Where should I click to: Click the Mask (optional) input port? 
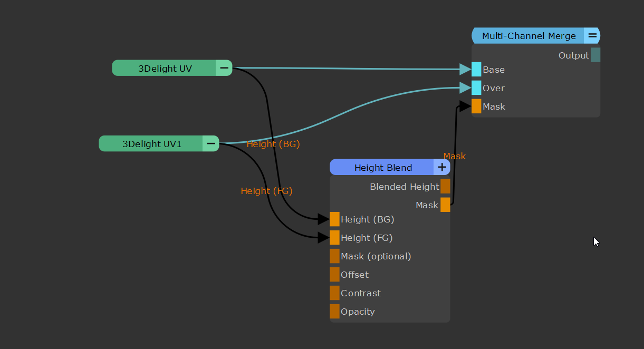coord(334,256)
